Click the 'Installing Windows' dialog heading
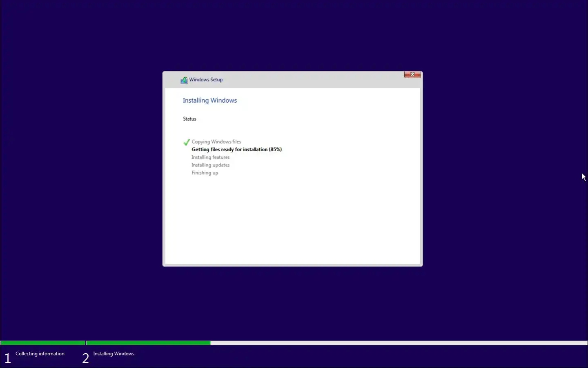 (x=210, y=101)
